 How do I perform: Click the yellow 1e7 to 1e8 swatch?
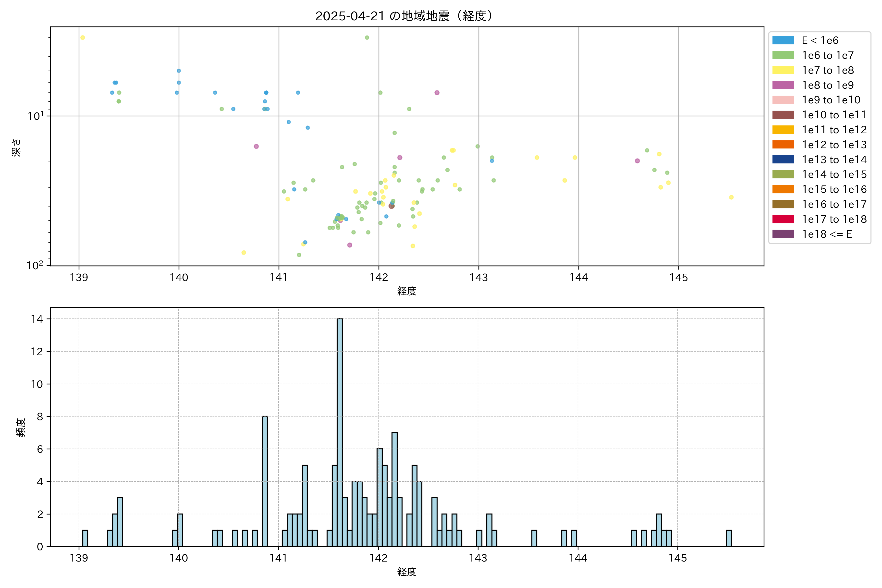tap(783, 71)
